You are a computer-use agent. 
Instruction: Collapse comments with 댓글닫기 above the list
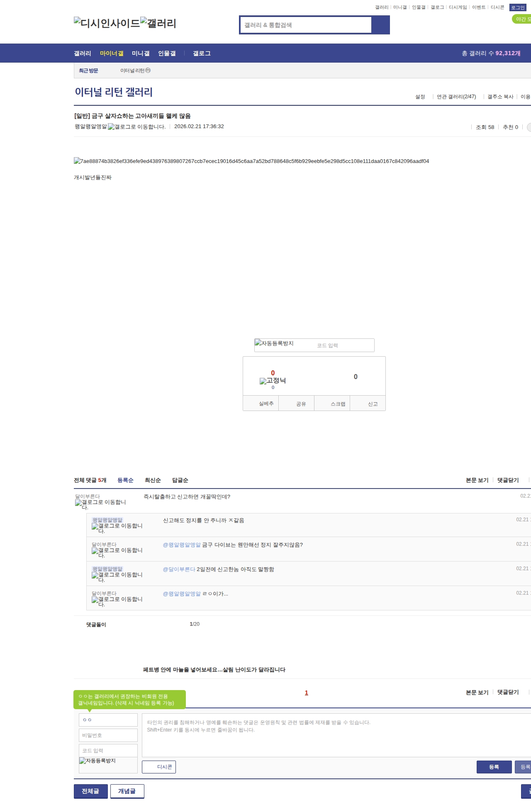click(x=508, y=480)
